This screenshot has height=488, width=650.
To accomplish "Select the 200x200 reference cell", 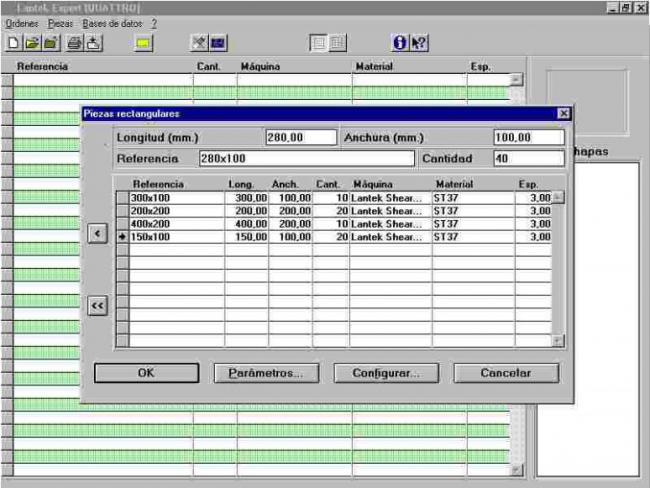I will pos(177,211).
